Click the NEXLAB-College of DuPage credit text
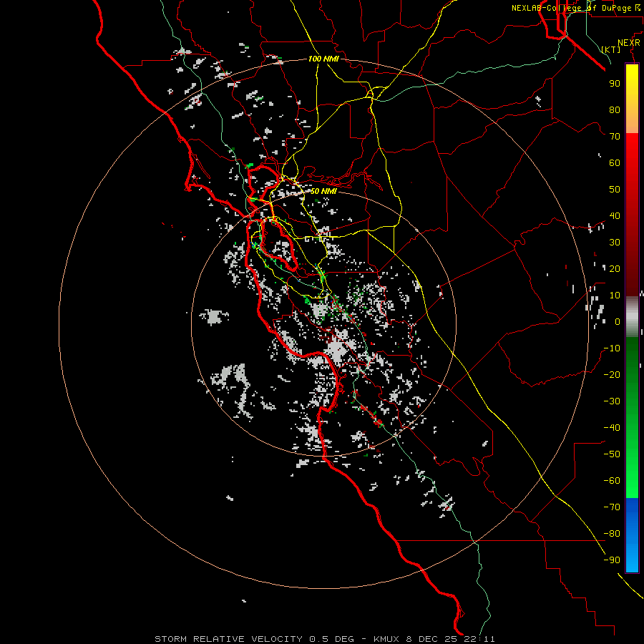 point(576,8)
